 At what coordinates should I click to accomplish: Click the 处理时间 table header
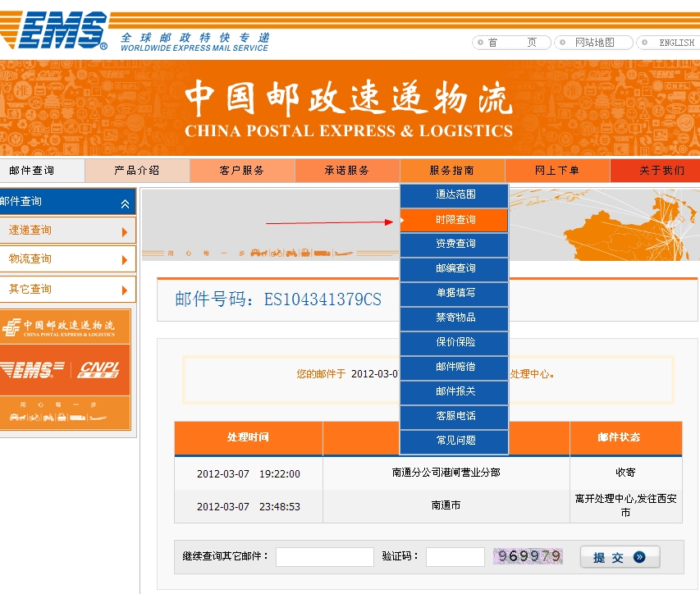pyautogui.click(x=249, y=438)
